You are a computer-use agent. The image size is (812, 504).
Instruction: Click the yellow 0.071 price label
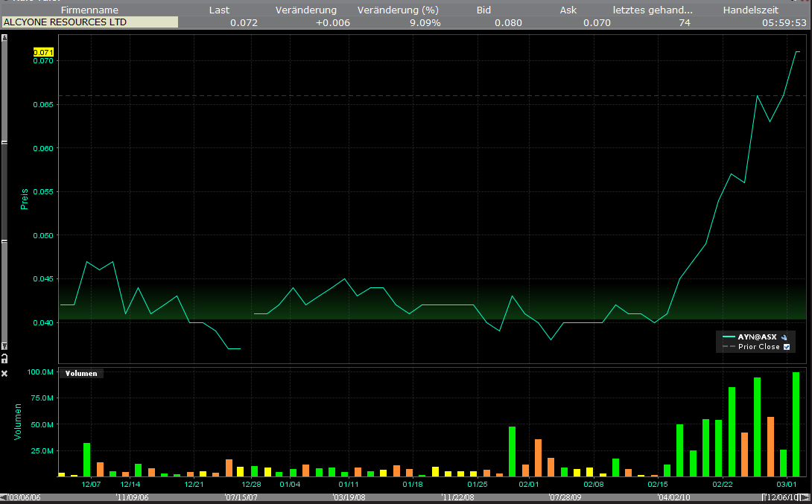click(x=44, y=52)
